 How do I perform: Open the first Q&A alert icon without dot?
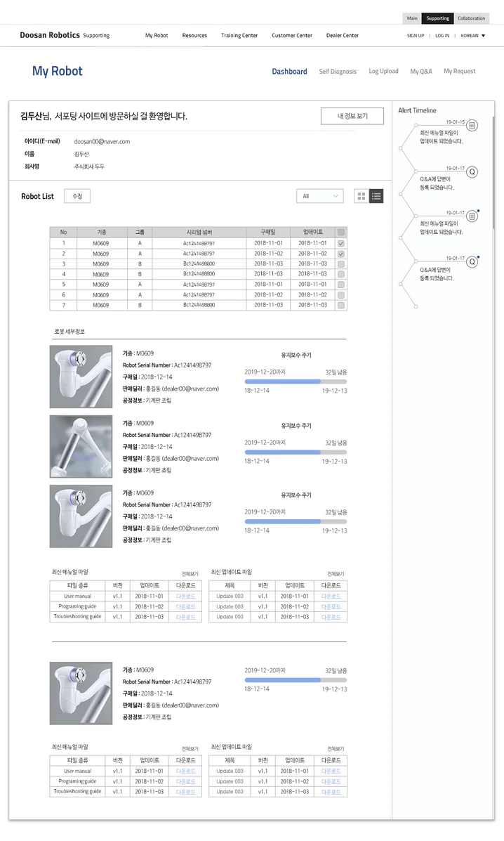coord(472,172)
